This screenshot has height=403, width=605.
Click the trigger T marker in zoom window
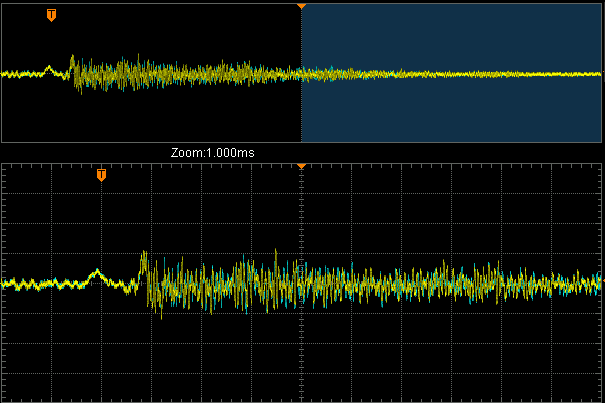click(101, 175)
